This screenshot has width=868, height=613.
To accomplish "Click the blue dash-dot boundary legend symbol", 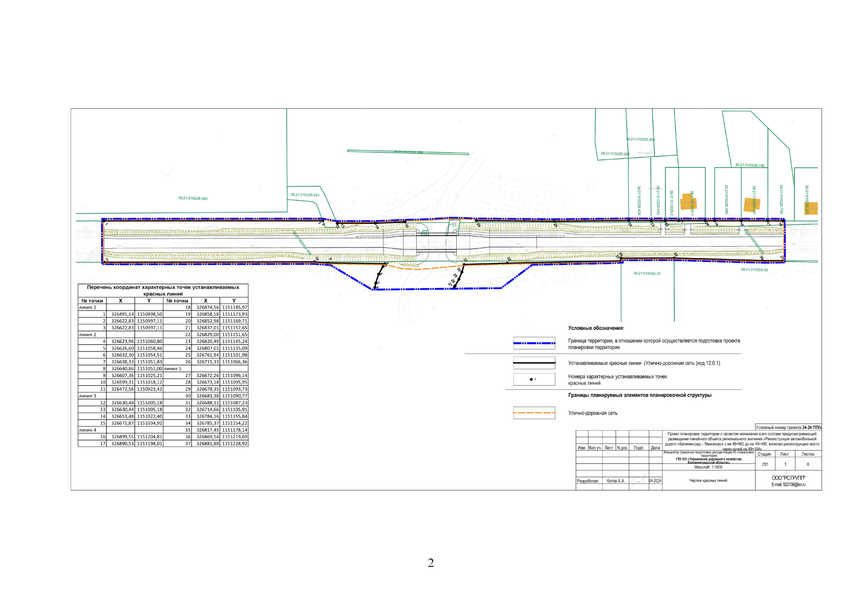I will [x=534, y=343].
